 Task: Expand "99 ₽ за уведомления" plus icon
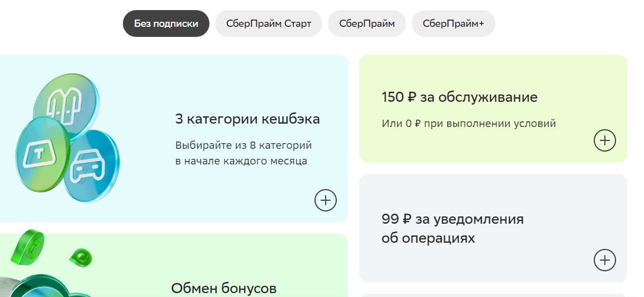[605, 260]
